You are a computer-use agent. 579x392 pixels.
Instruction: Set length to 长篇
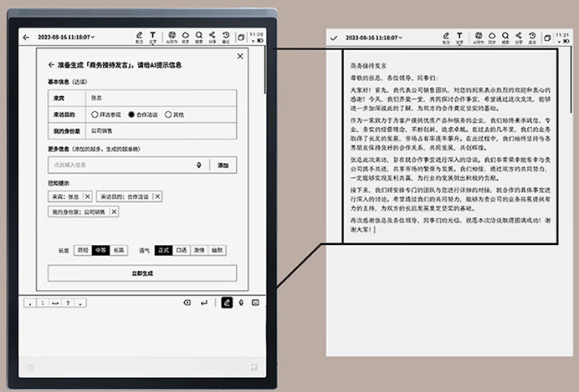(x=119, y=249)
